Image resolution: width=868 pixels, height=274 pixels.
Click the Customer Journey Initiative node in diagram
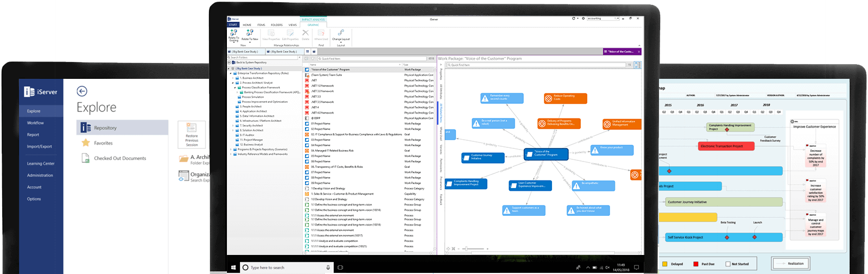click(x=483, y=158)
